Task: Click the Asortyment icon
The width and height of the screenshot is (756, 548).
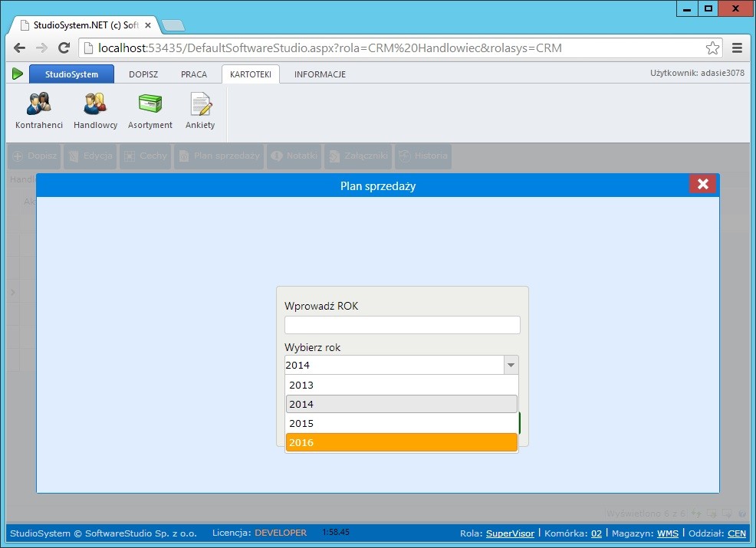Action: pyautogui.click(x=150, y=110)
